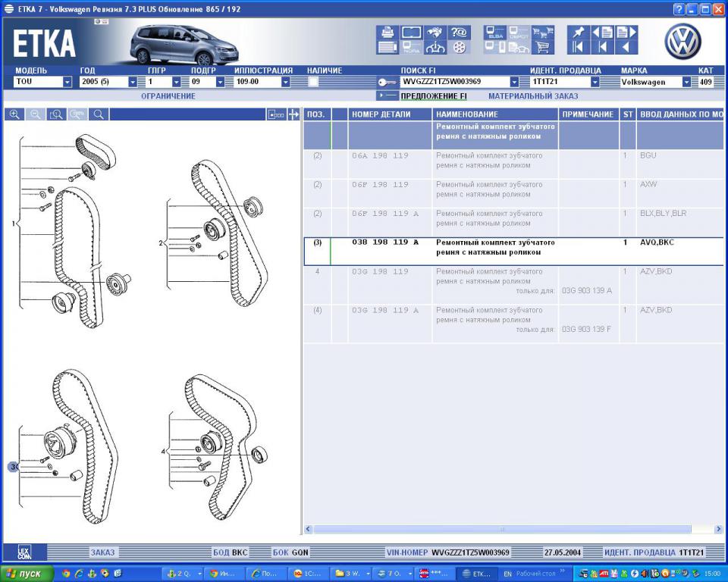Click the illustration layout thumbnails icon

pos(276,114)
